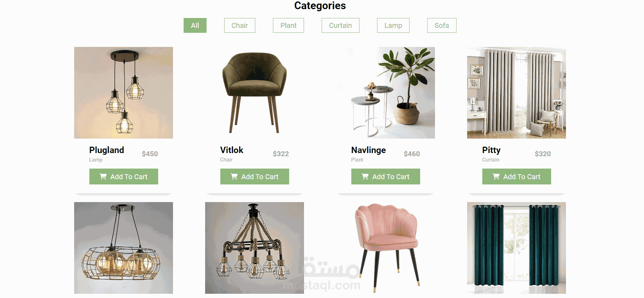Add Navlinge plant to cart
This screenshot has height=298, width=644.
[386, 176]
